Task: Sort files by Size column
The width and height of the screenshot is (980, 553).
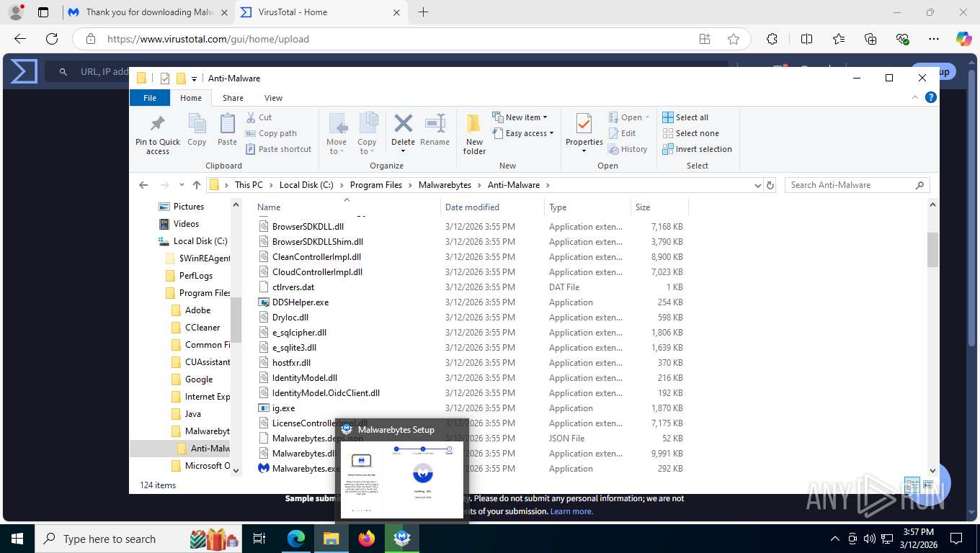Action: tap(659, 207)
